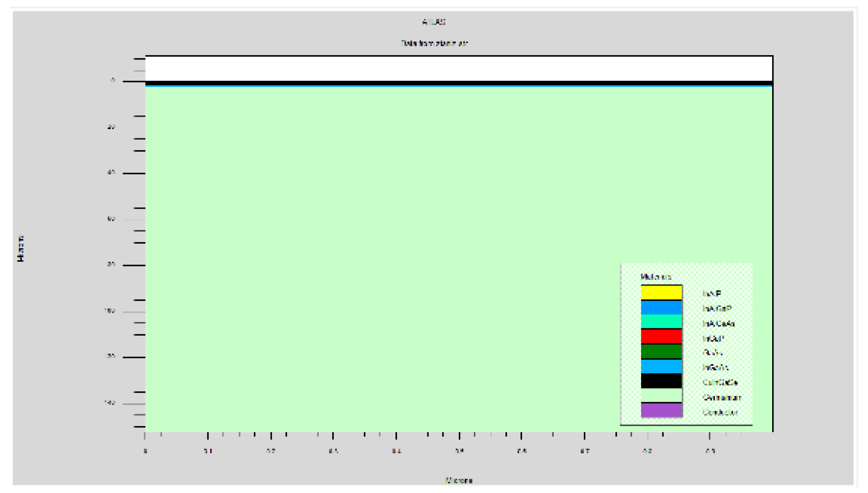Select the teal InAlGaAs legend swatch
Screen dimensions: 868x493
point(661,322)
